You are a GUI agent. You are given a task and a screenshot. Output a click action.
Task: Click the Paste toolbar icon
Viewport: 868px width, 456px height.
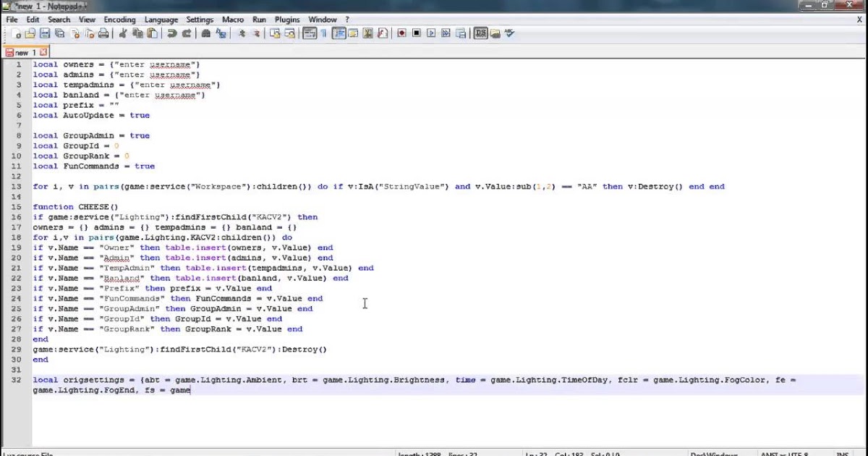152,33
